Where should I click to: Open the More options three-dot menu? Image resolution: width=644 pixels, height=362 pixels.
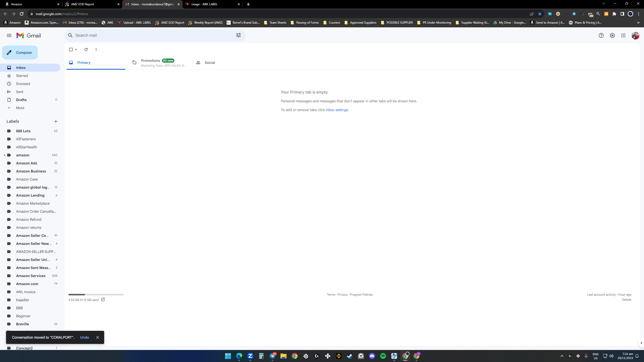pyautogui.click(x=96, y=50)
